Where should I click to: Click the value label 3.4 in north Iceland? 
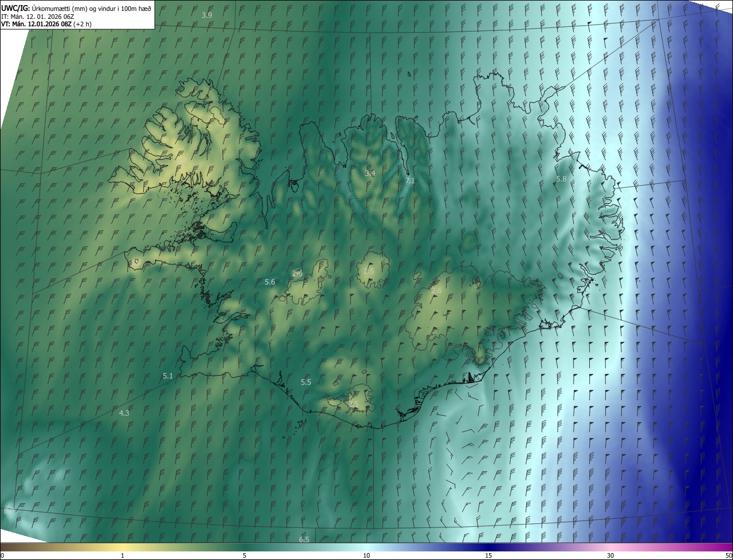pos(370,173)
